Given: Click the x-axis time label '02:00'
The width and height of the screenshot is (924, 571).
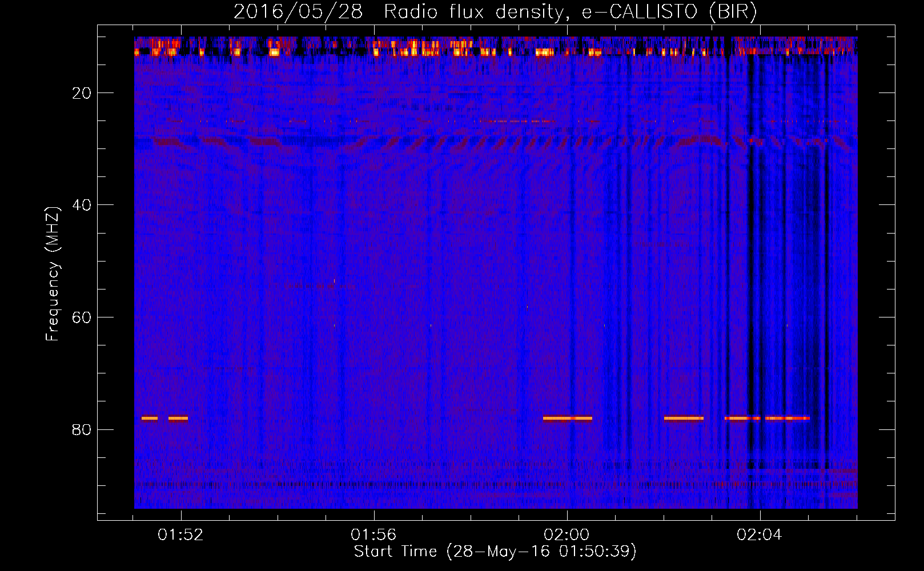Looking at the screenshot, I should [x=567, y=535].
